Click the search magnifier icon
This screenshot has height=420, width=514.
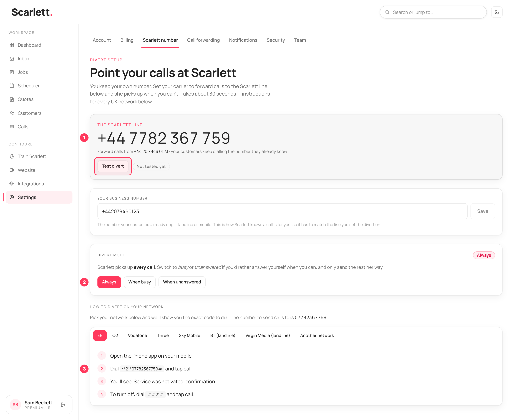tap(387, 12)
